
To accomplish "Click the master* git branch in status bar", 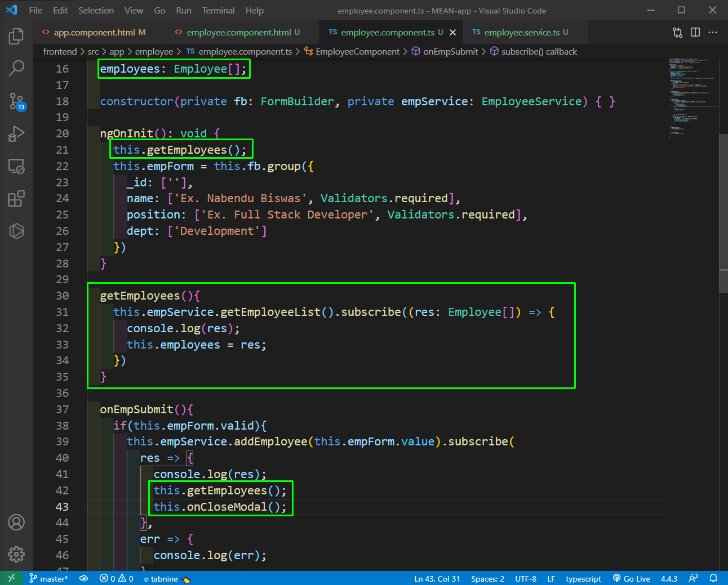I will tap(48, 578).
